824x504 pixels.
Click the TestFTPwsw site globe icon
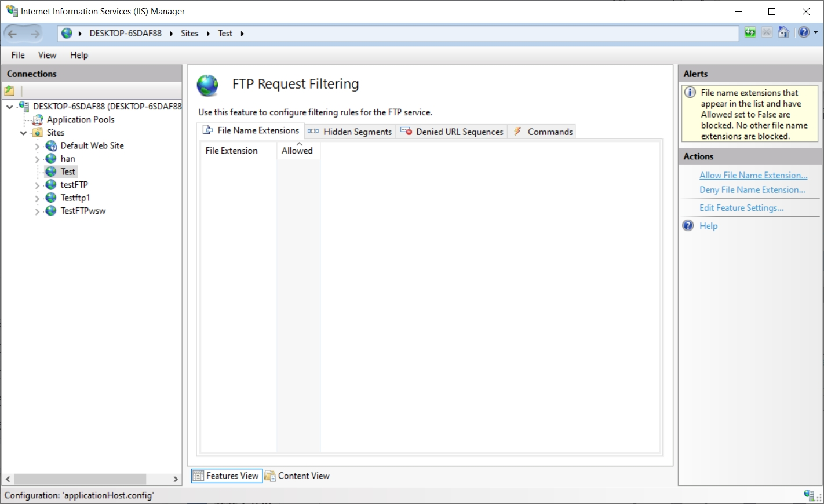click(x=51, y=211)
